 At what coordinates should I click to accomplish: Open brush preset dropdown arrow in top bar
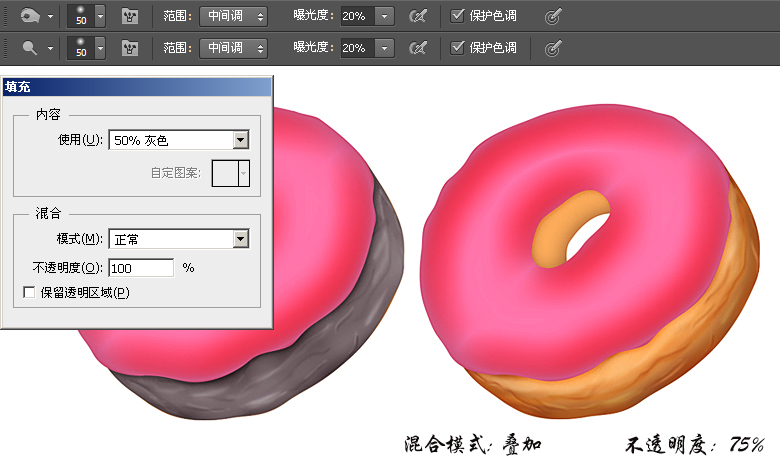pos(100,16)
